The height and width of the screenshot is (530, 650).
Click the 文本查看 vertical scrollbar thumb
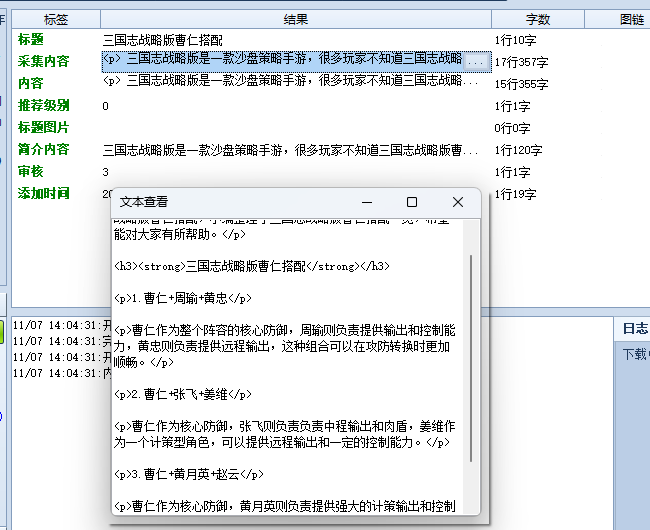tap(471, 358)
